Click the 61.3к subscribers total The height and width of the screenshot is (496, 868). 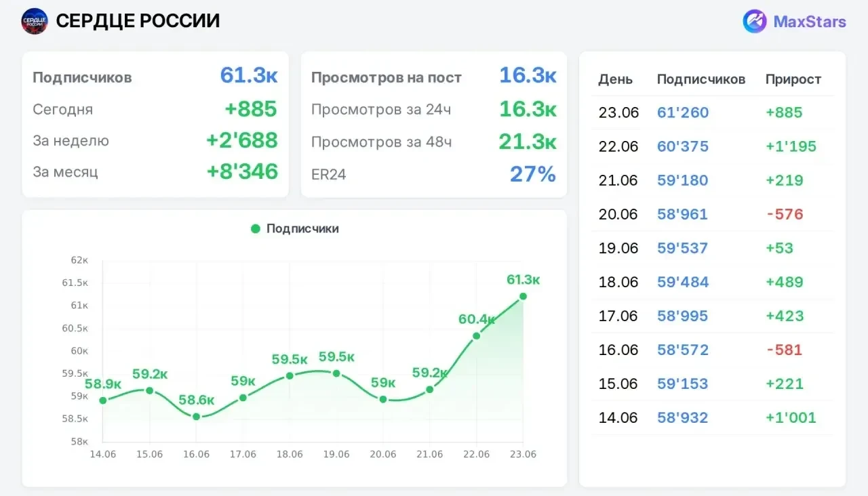pos(249,75)
